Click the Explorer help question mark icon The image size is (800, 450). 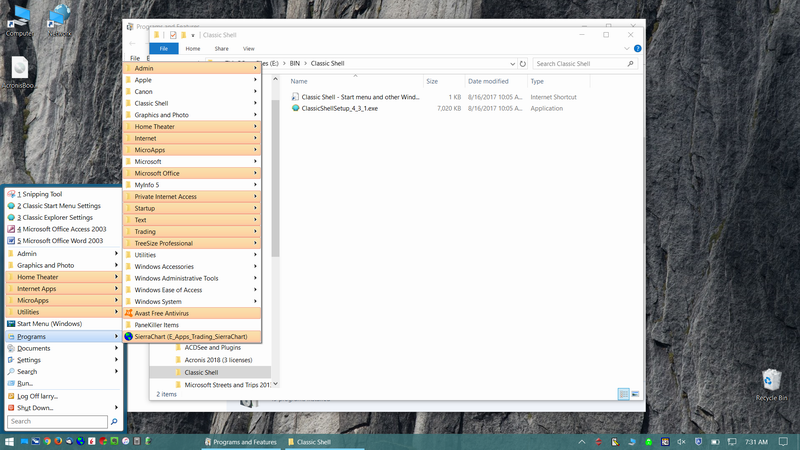click(x=637, y=48)
